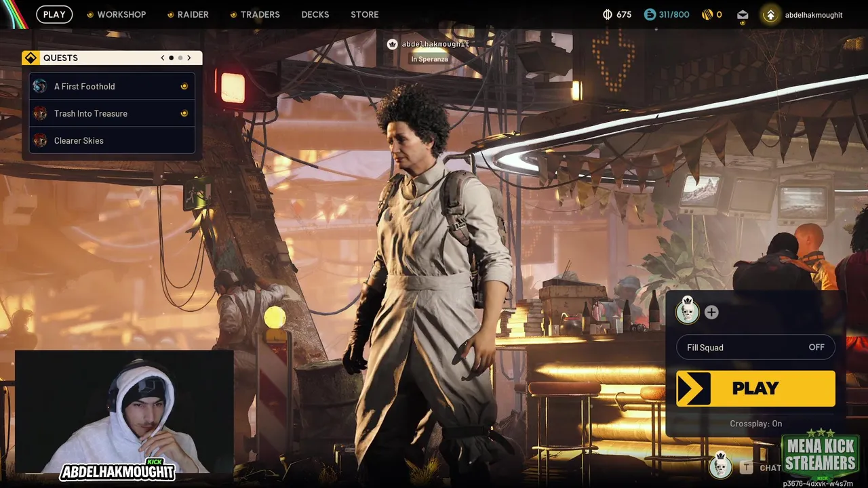This screenshot has height=488, width=868.
Task: Add a squad member with plus icon
Action: 711,312
